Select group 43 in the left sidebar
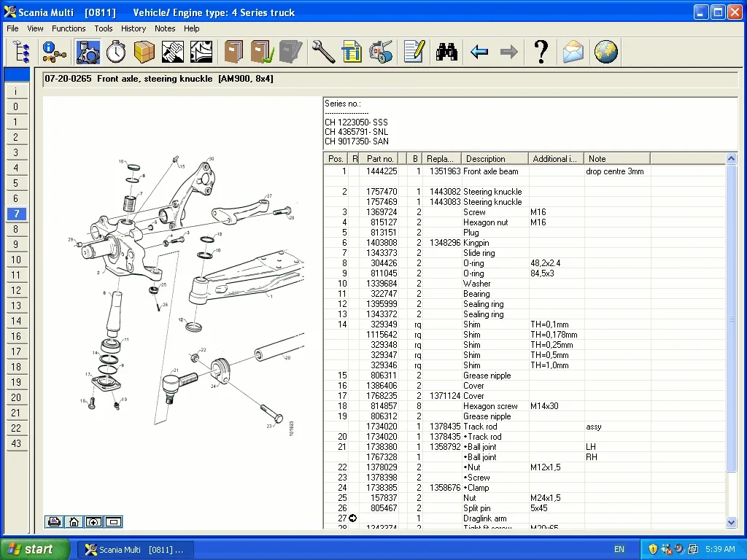The image size is (747, 560). pos(16,443)
